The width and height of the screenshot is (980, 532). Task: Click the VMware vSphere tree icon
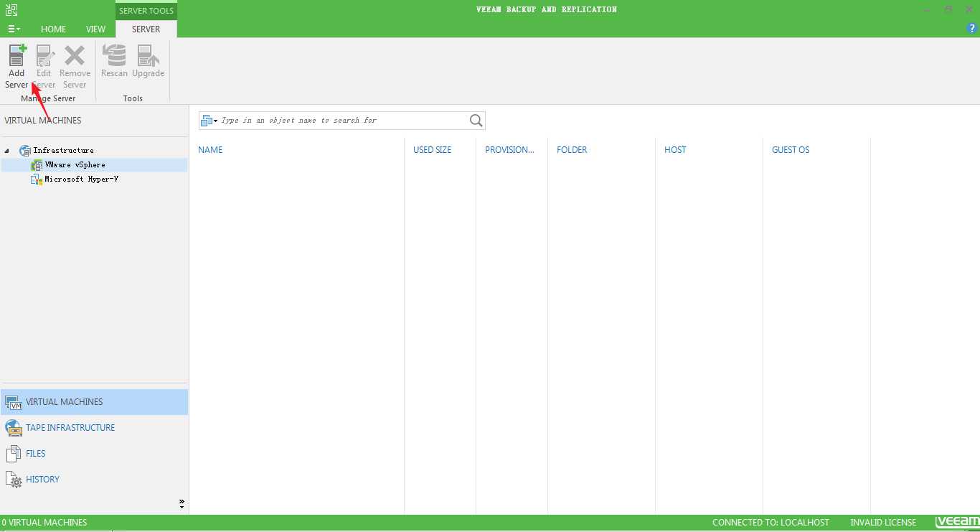[37, 165]
